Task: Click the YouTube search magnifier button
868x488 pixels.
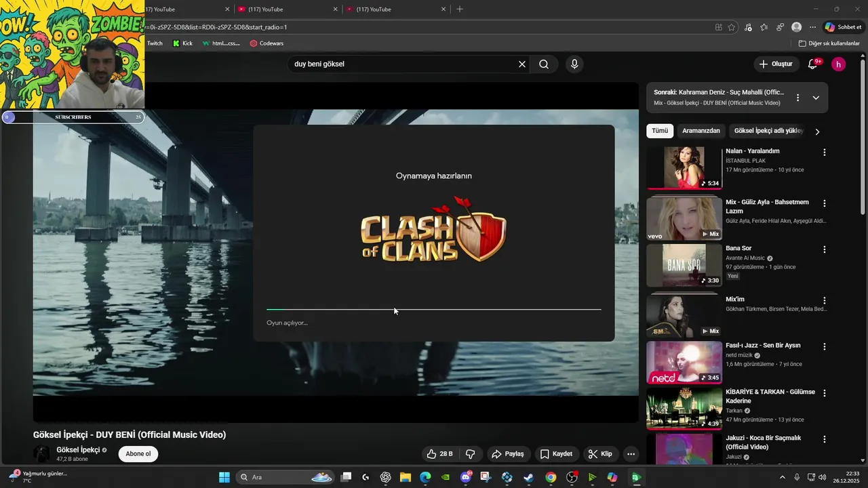Action: click(x=544, y=64)
